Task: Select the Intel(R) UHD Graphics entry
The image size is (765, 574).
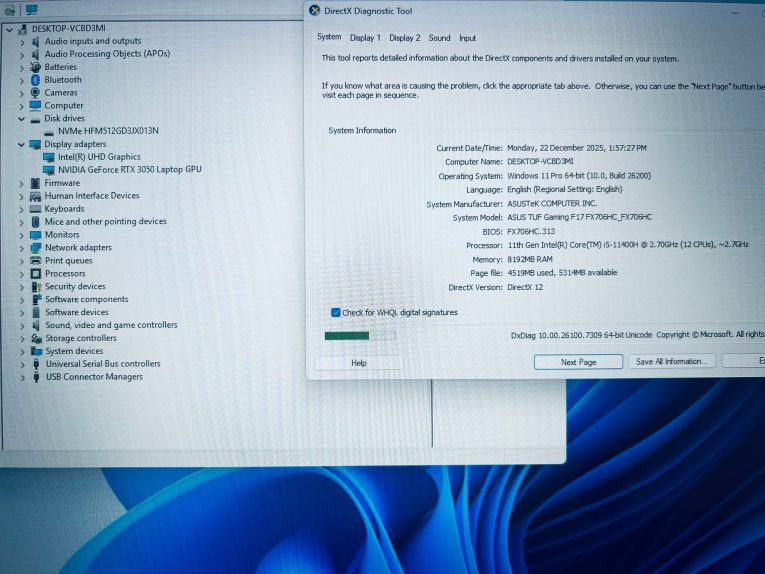Action: 99,157
